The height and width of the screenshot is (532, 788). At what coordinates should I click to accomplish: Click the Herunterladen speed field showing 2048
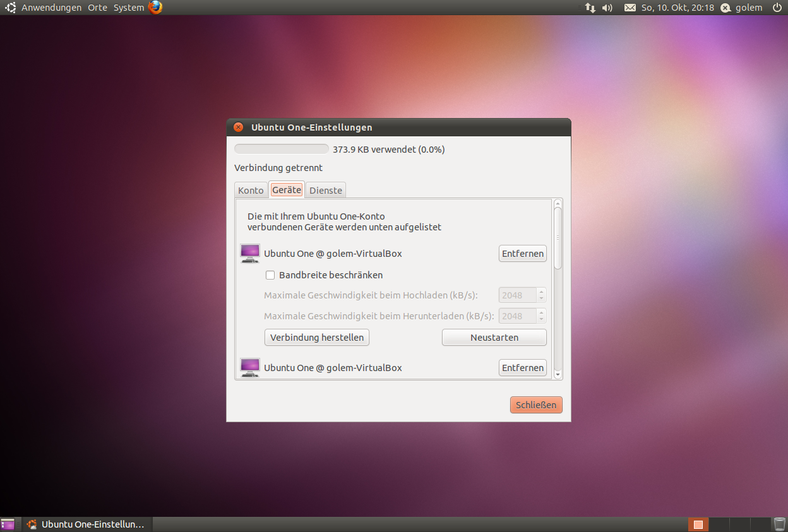[x=518, y=316]
